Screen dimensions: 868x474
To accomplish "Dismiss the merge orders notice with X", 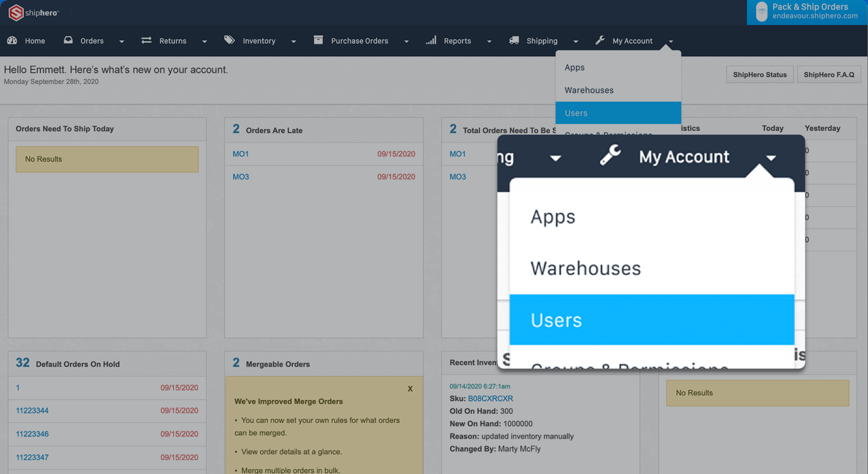I will coord(410,389).
